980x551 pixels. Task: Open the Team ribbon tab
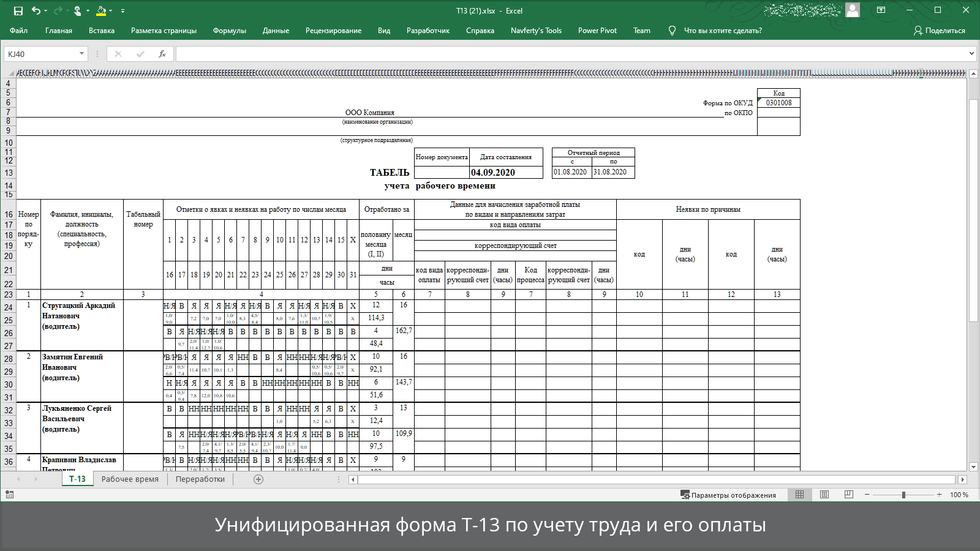pos(642,31)
